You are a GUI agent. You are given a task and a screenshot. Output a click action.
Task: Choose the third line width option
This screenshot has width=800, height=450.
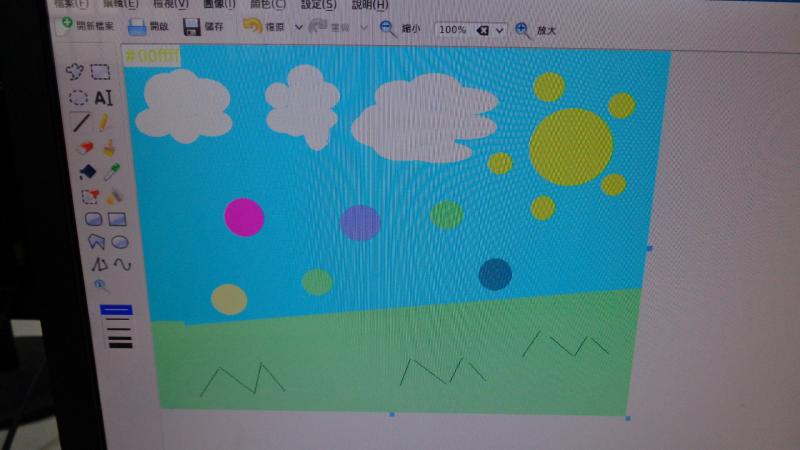coord(119,329)
